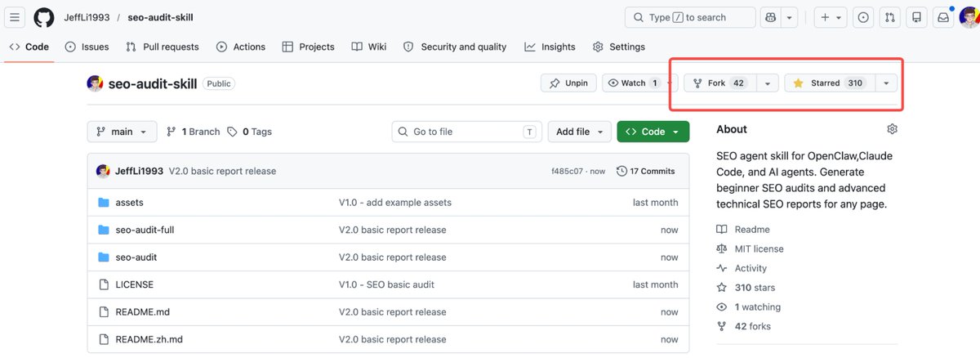
Task: Open the README.md file name
Action: click(143, 312)
